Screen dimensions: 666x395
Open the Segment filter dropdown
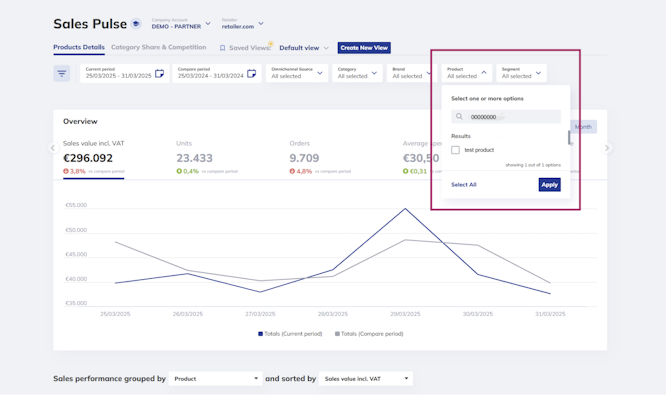point(521,73)
